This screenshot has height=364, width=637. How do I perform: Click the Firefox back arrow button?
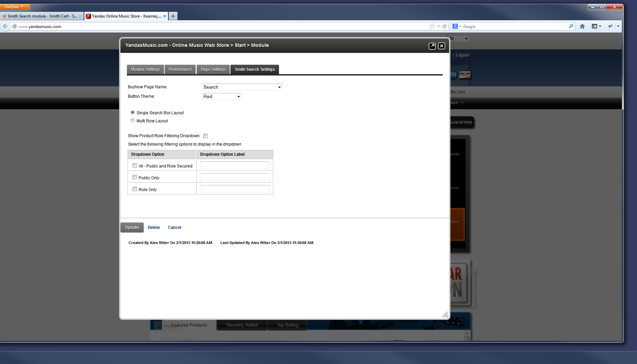(5, 26)
